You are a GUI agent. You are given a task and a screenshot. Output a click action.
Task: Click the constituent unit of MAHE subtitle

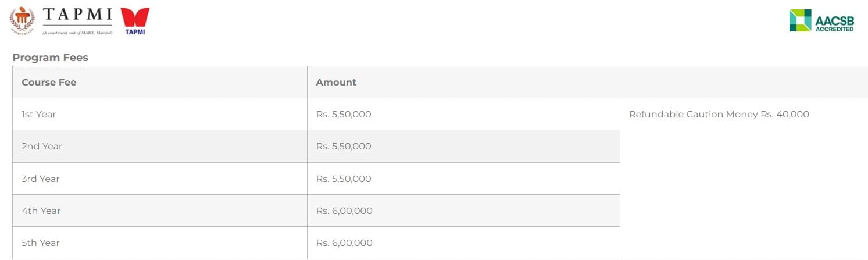pos(77,33)
